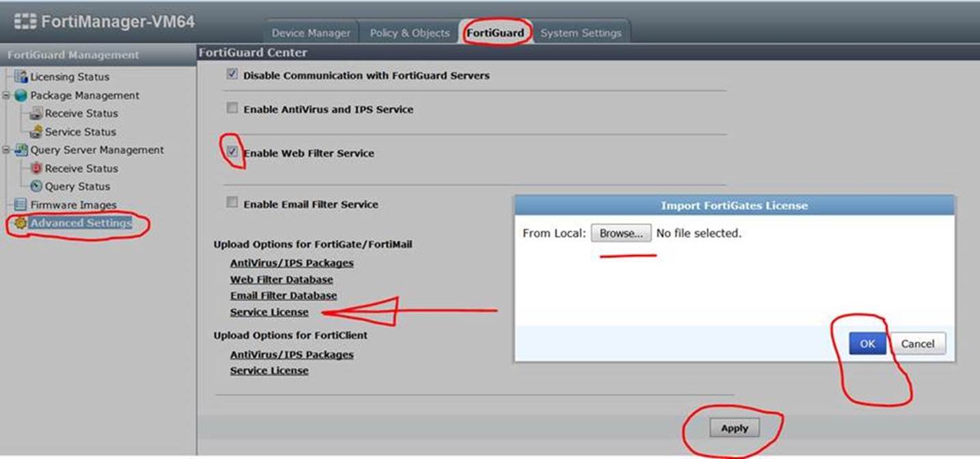
Task: Click the FortiGuard Center panel heading
Action: point(253,53)
